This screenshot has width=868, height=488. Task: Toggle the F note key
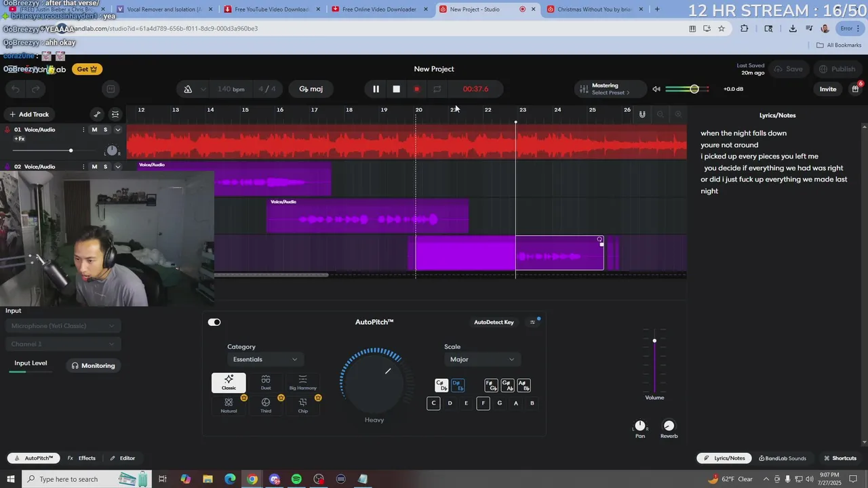click(x=483, y=403)
